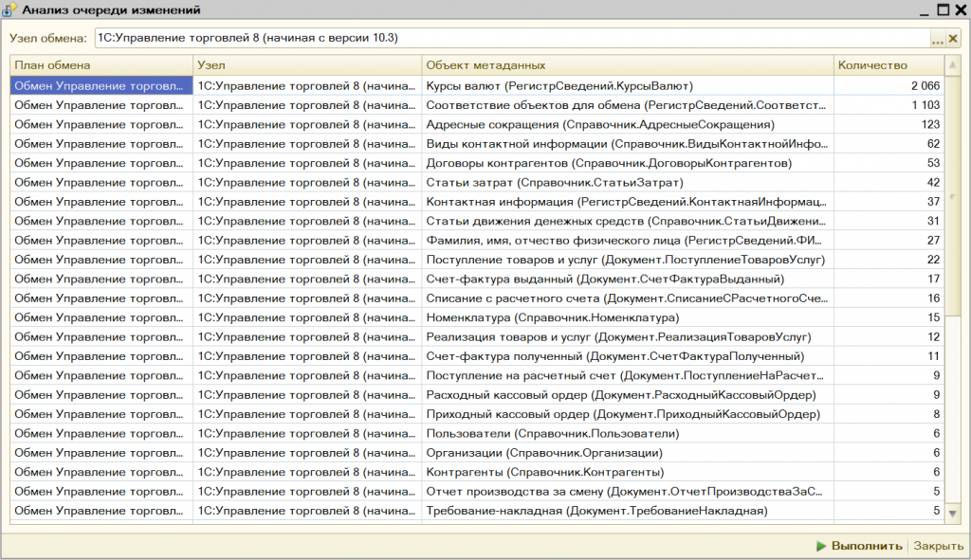
Task: Select Виды контактной информации row
Action: tap(477, 144)
